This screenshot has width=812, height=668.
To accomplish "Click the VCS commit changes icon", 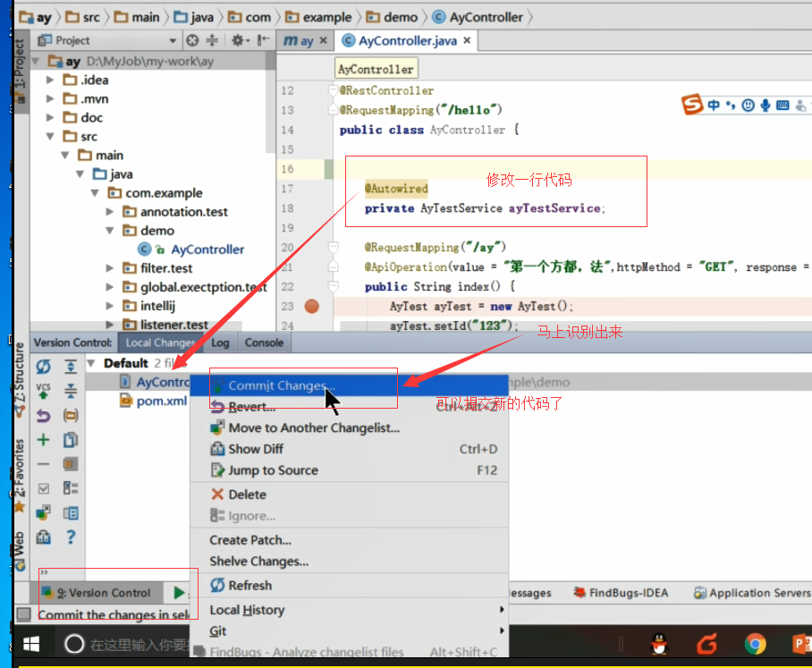I will pos(44,391).
